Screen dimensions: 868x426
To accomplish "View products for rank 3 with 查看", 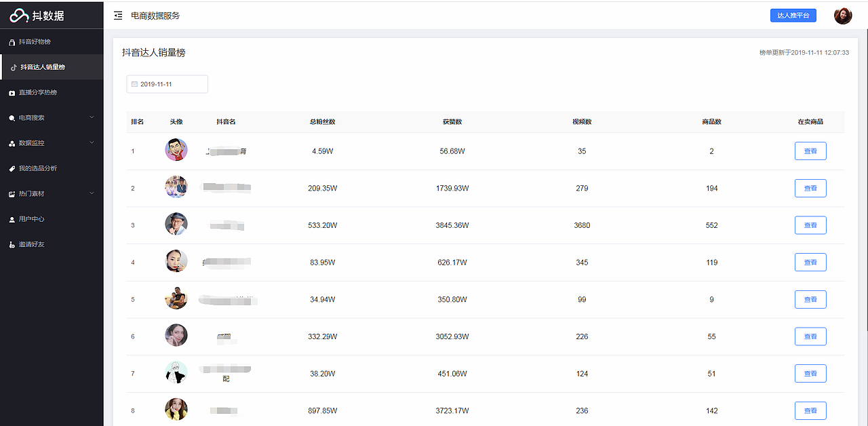I will click(810, 225).
